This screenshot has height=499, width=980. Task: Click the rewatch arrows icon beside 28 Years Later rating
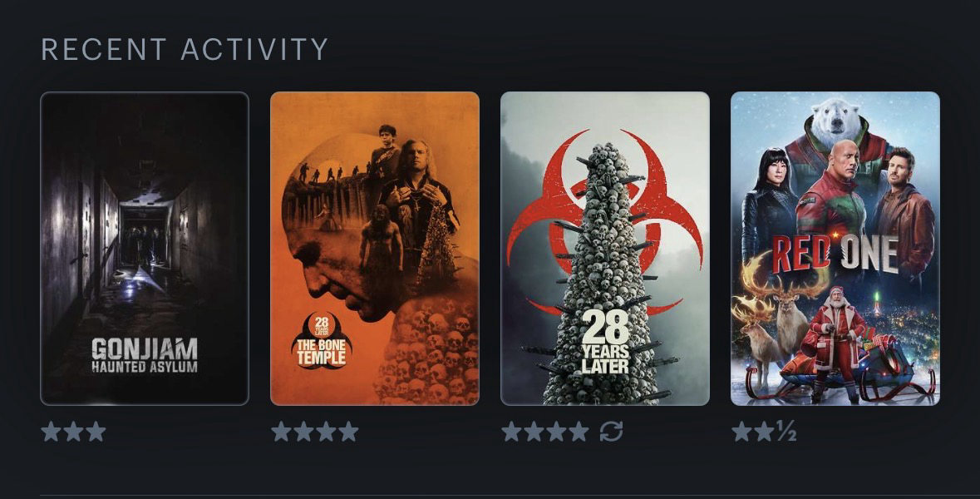coord(611,432)
